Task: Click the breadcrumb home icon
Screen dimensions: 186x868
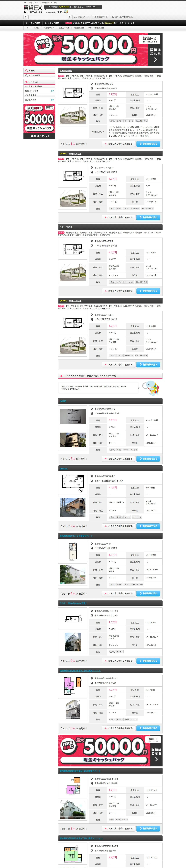Action: coord(27,28)
